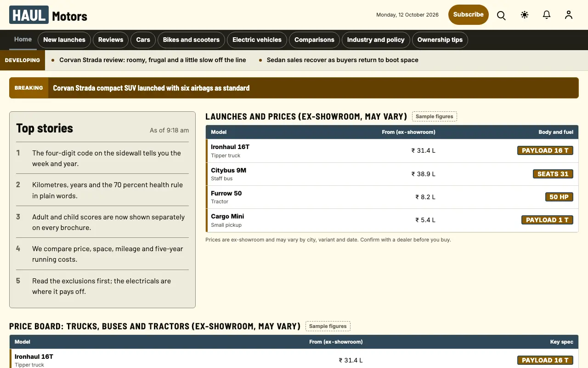Open the search icon in header
This screenshot has width=588, height=368.
pos(501,15)
